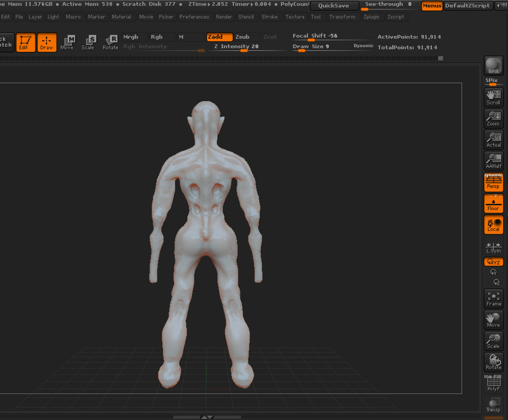Expand the bottom tray divider arrows

(207, 417)
